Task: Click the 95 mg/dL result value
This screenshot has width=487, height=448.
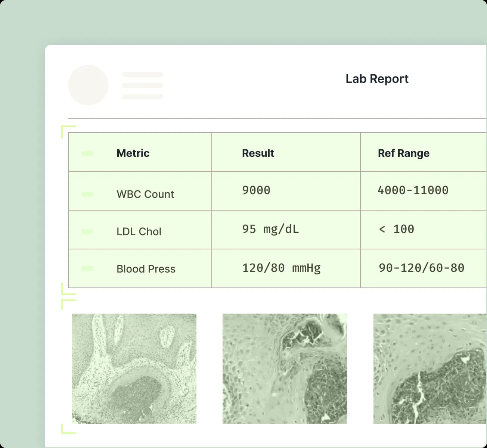Action: click(270, 229)
